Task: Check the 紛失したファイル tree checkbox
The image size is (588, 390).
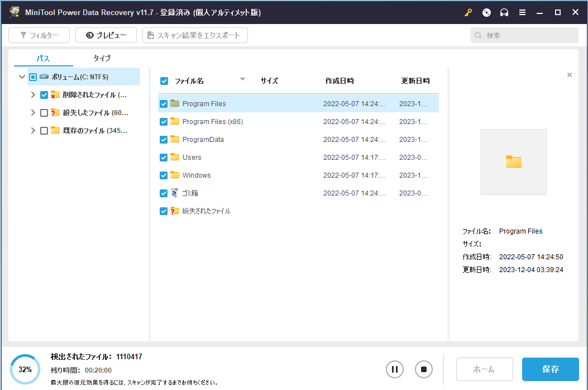Action: tap(44, 113)
